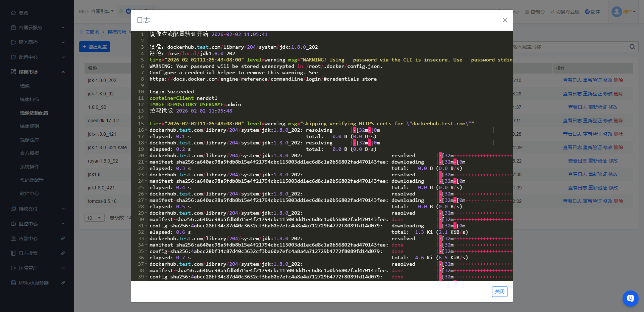Click 删除 link for tomcat-8.5.16 row
Screen dimensions: 644x312
point(618,201)
